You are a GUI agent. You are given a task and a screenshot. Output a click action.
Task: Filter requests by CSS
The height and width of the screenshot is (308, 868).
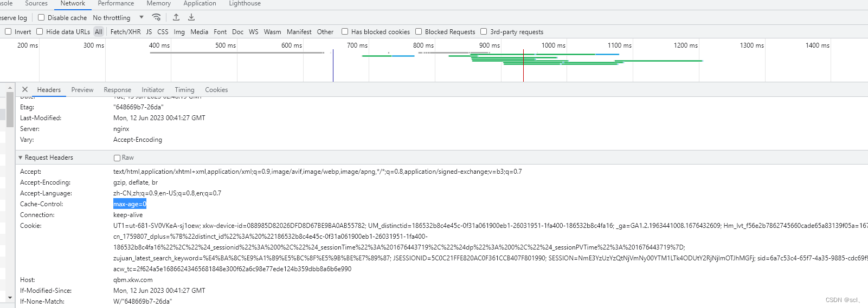click(x=163, y=32)
